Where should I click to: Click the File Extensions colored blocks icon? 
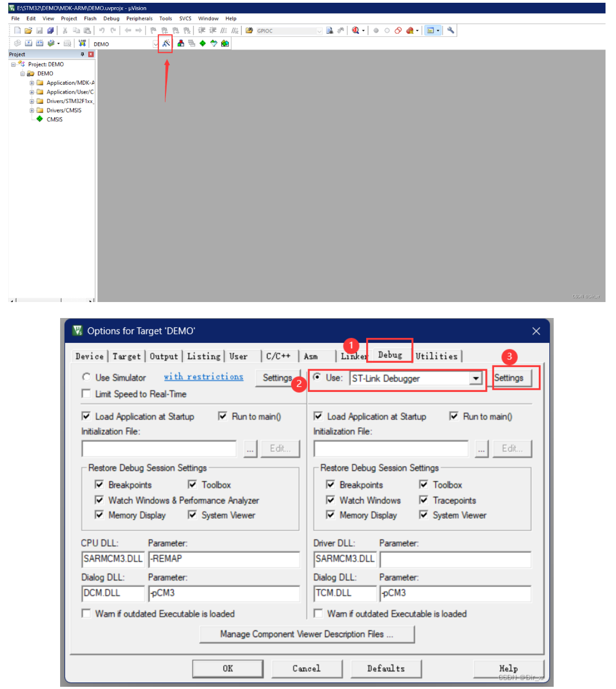tap(180, 43)
